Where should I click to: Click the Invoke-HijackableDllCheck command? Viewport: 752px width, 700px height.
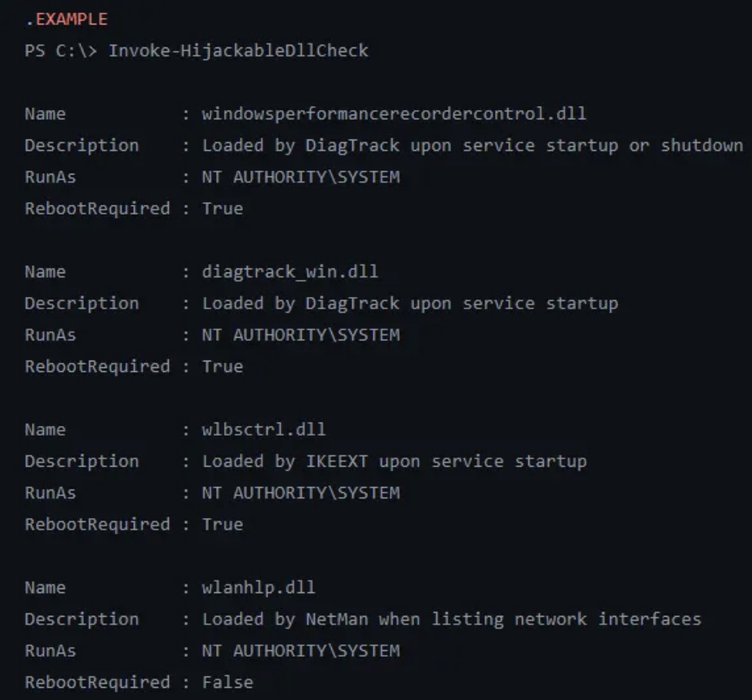(238, 51)
